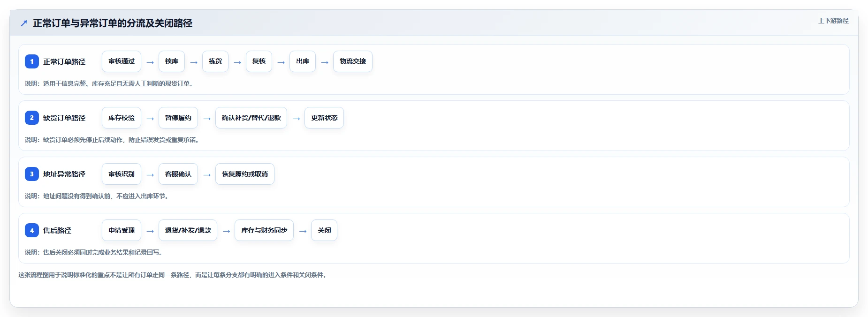Image resolution: width=868 pixels, height=317 pixels.
Task: Select the 库存与财务同步 step
Action: (264, 230)
